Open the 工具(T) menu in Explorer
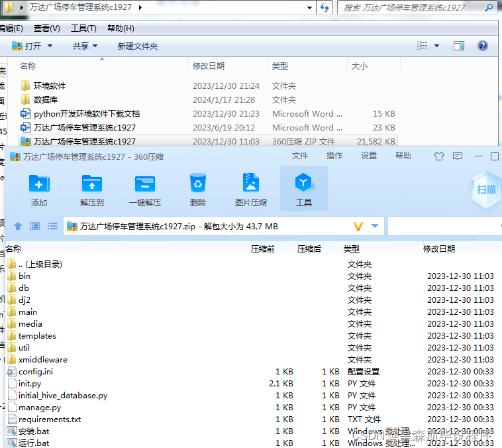 [83, 28]
